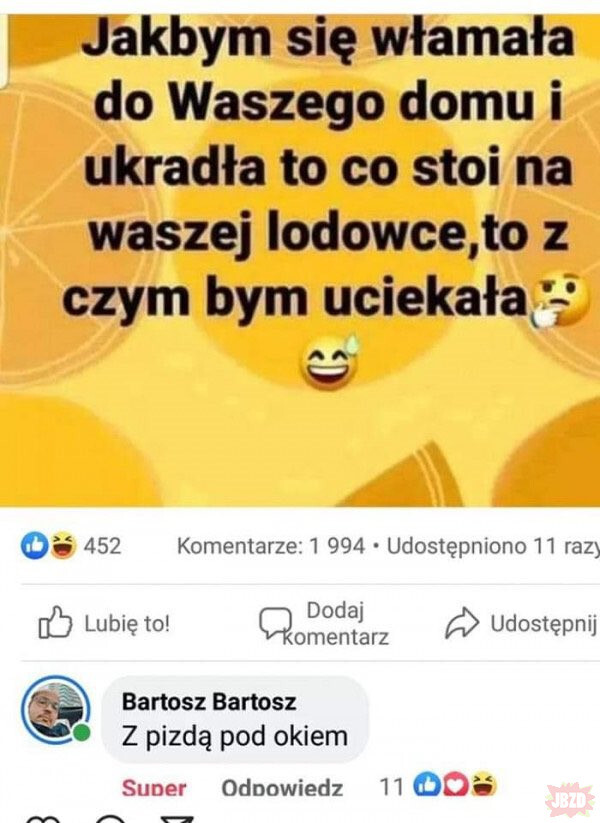Click the Udostępnij button
The image size is (600, 823).
click(x=521, y=624)
